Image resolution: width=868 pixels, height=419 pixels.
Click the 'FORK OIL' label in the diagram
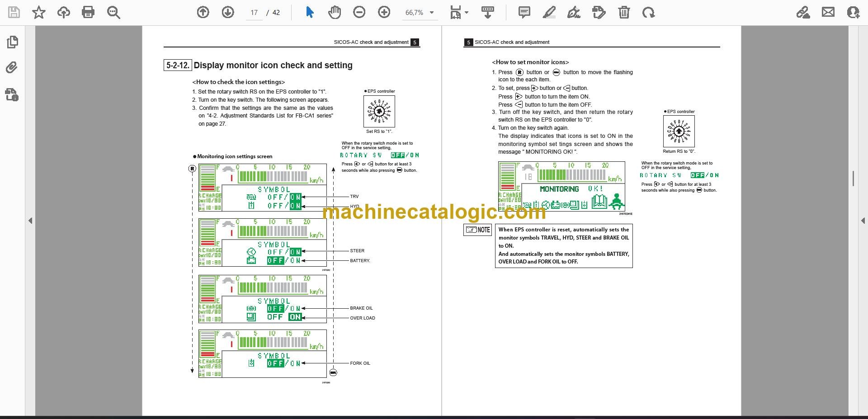360,363
